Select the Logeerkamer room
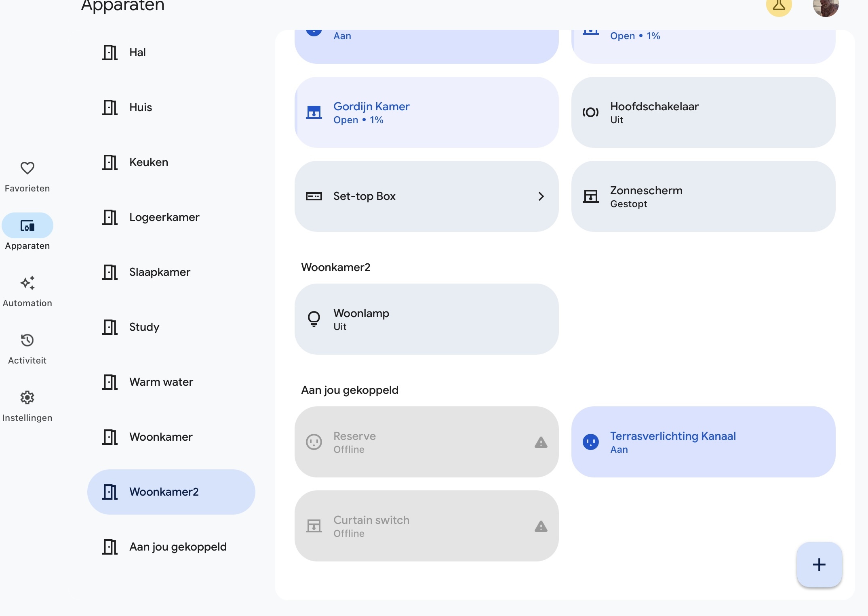The image size is (868, 616). point(171,217)
